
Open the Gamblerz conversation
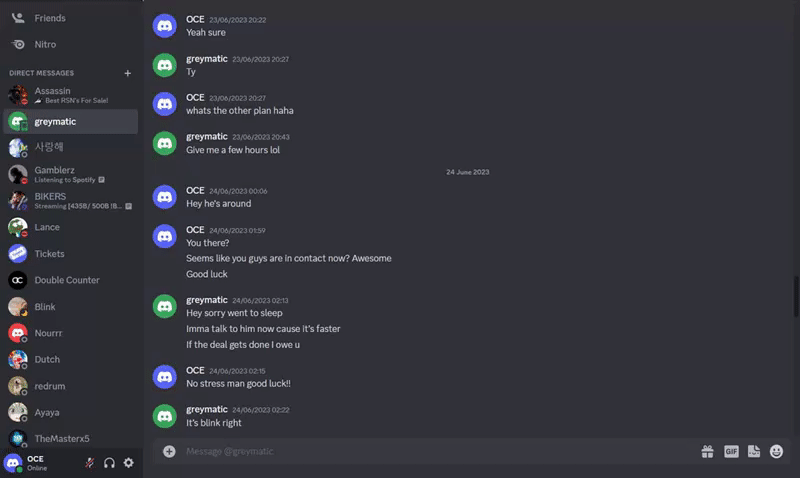[70, 174]
